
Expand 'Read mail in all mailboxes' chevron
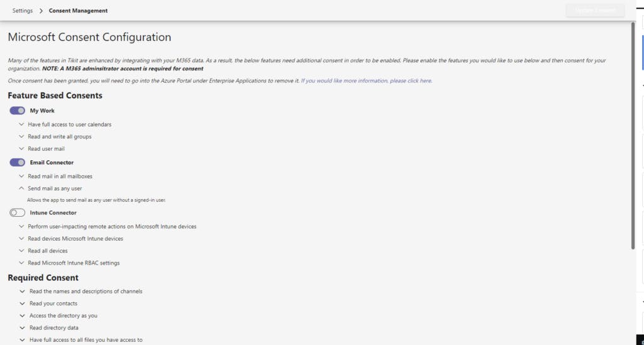click(21, 176)
